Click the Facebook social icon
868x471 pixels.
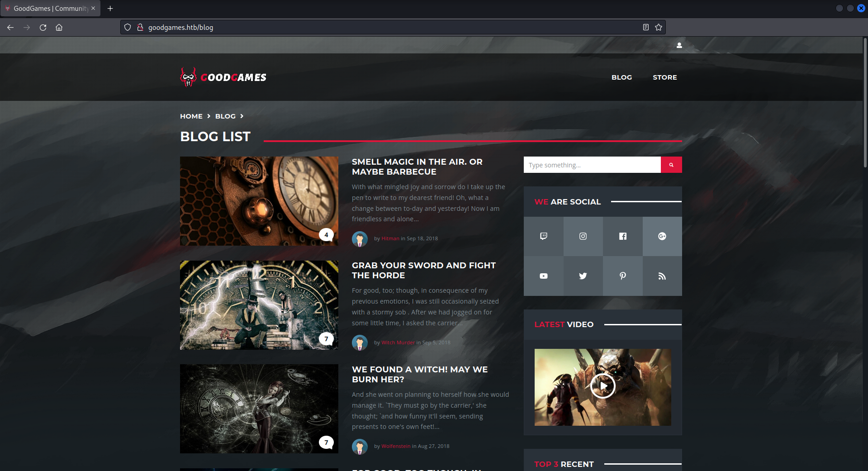[x=622, y=236]
